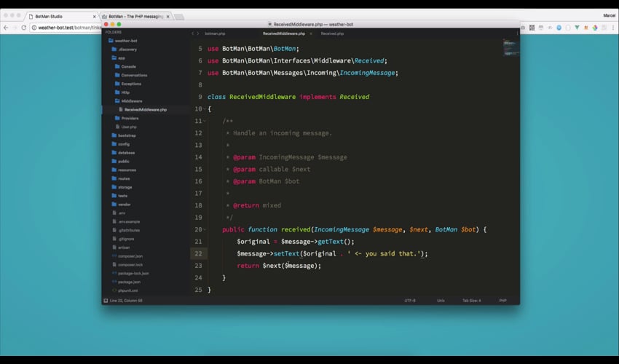
Task: Switch to BotMan - The PHP messaging tab
Action: [x=135, y=17]
